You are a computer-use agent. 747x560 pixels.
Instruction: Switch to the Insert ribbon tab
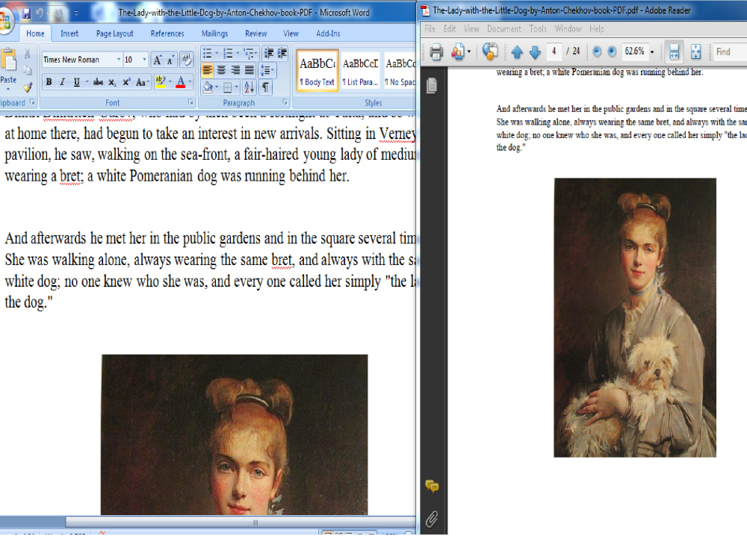69,34
